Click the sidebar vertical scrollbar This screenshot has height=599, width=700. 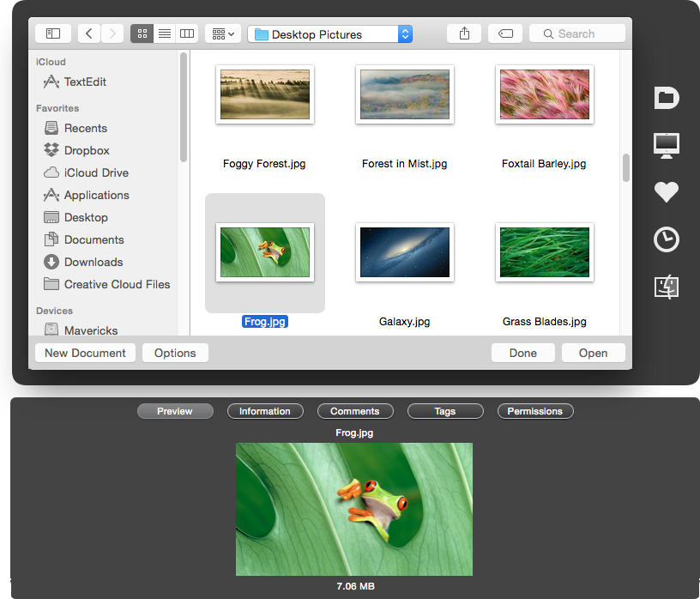(183, 107)
